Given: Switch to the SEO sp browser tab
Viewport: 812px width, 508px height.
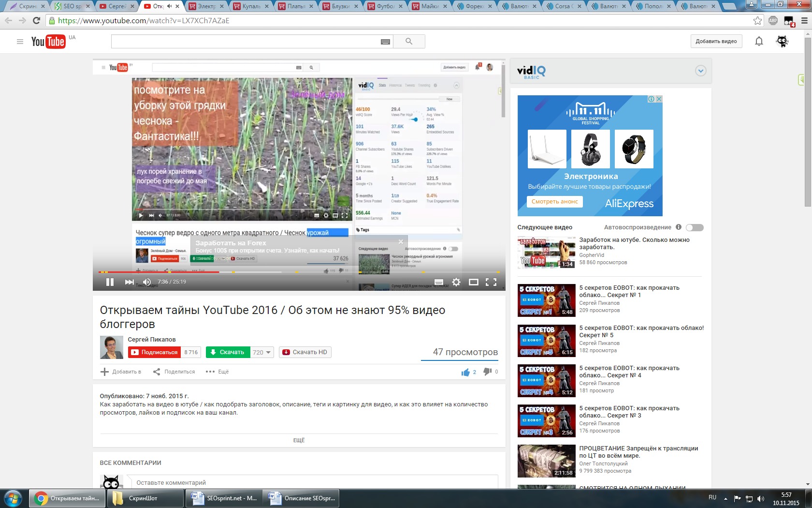Looking at the screenshot, I should click(x=72, y=6).
